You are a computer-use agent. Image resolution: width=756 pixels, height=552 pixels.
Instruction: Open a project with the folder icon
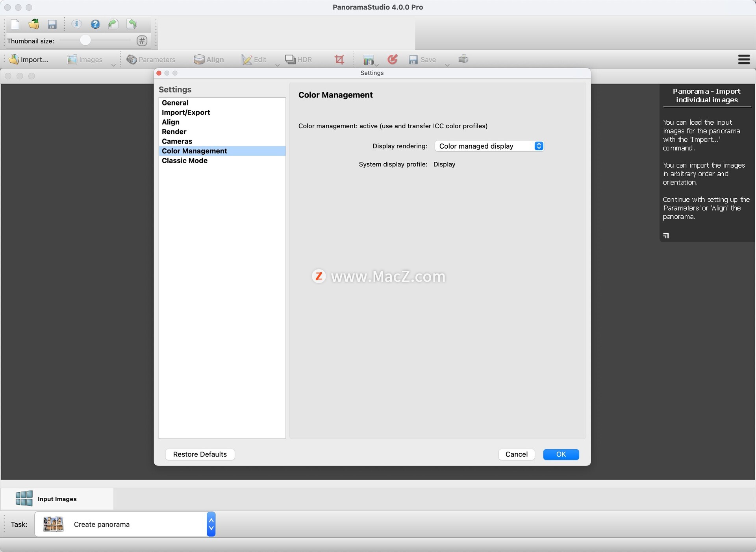tap(34, 24)
